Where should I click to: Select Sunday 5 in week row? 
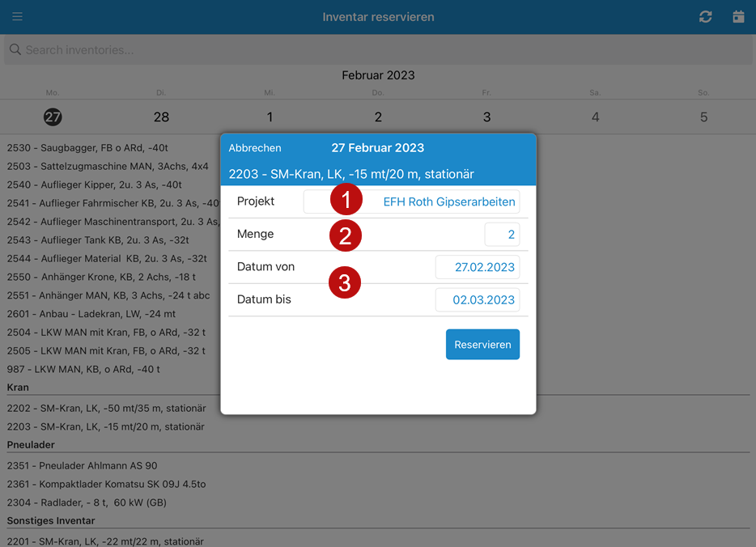(x=703, y=117)
